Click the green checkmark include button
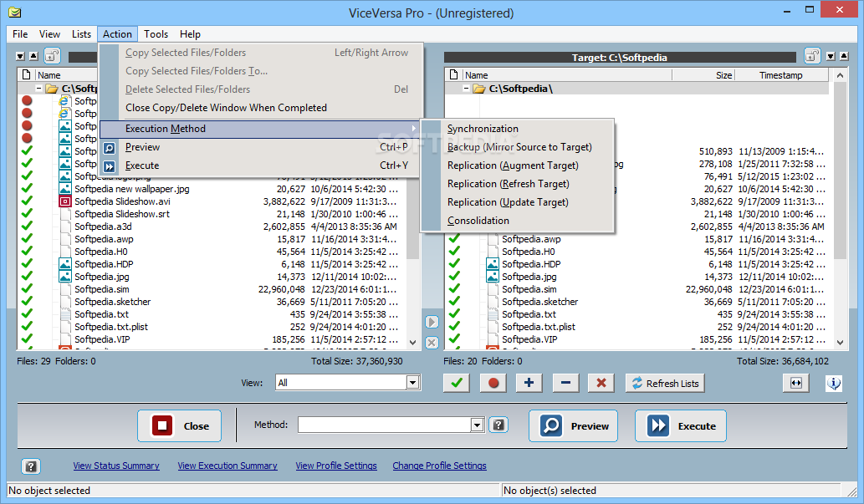Image resolution: width=864 pixels, height=504 pixels. point(456,383)
